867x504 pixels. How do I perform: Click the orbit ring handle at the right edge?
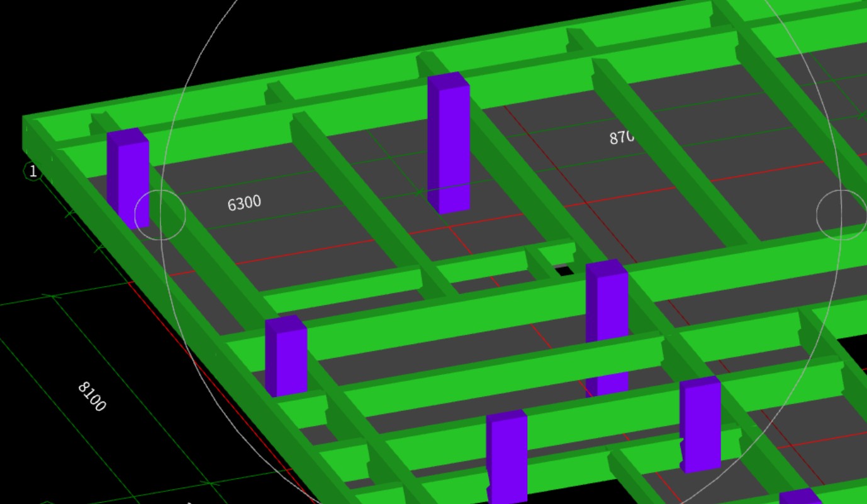[x=841, y=215]
